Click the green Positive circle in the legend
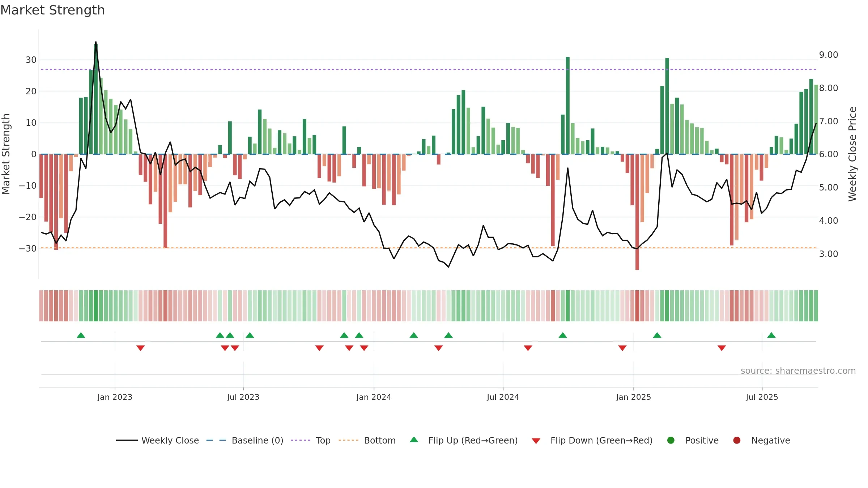This screenshot has height=488, width=868. coord(671,440)
